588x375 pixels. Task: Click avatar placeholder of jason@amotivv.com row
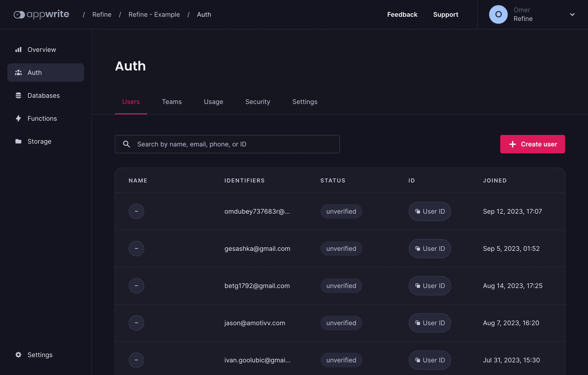(x=136, y=323)
